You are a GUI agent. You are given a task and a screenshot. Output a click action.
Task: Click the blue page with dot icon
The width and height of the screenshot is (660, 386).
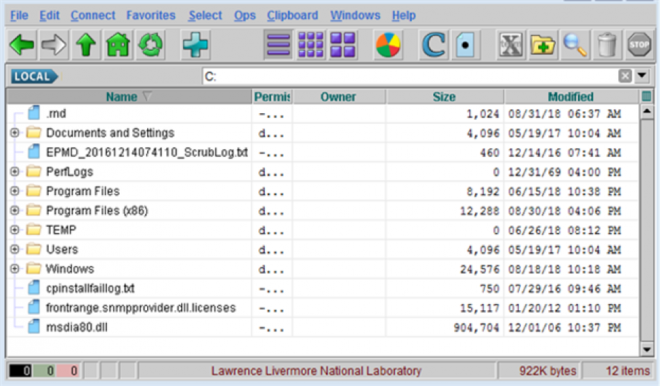click(465, 44)
